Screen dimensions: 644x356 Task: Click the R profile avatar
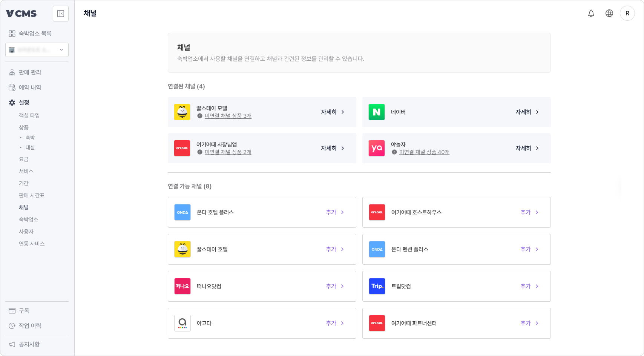[x=627, y=13]
